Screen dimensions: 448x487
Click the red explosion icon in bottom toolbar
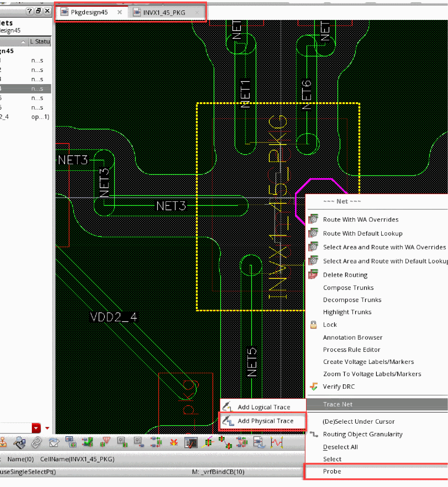pyautogui.click(x=174, y=442)
